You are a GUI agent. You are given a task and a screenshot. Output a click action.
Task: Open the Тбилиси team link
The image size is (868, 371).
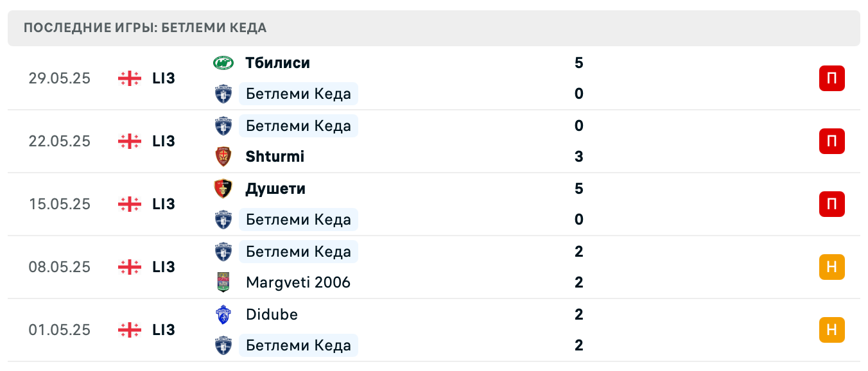click(277, 63)
